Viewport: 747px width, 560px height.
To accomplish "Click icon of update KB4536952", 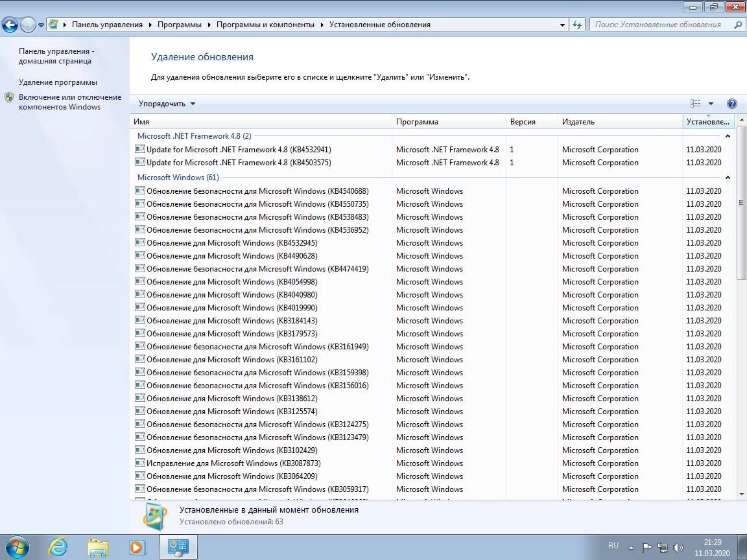I will 139,229.
